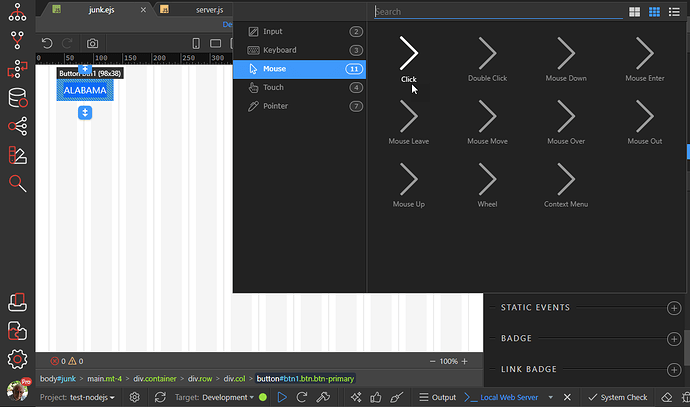Open the Git branches sidebar icon
This screenshot has width=690, height=407.
[17, 40]
